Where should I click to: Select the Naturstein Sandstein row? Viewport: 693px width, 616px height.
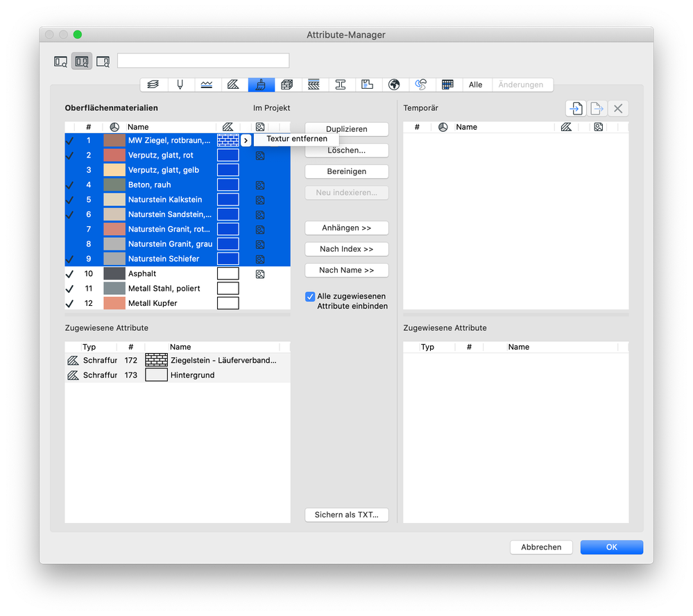[178, 214]
